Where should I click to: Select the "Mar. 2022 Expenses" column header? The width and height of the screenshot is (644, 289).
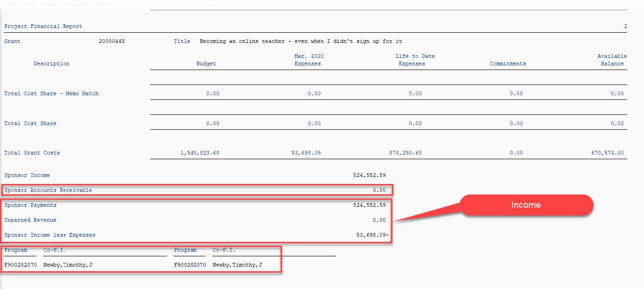pyautogui.click(x=308, y=60)
